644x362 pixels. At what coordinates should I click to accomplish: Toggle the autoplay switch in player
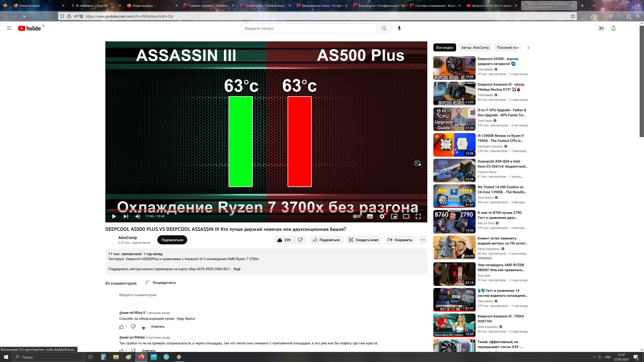tap(357, 216)
